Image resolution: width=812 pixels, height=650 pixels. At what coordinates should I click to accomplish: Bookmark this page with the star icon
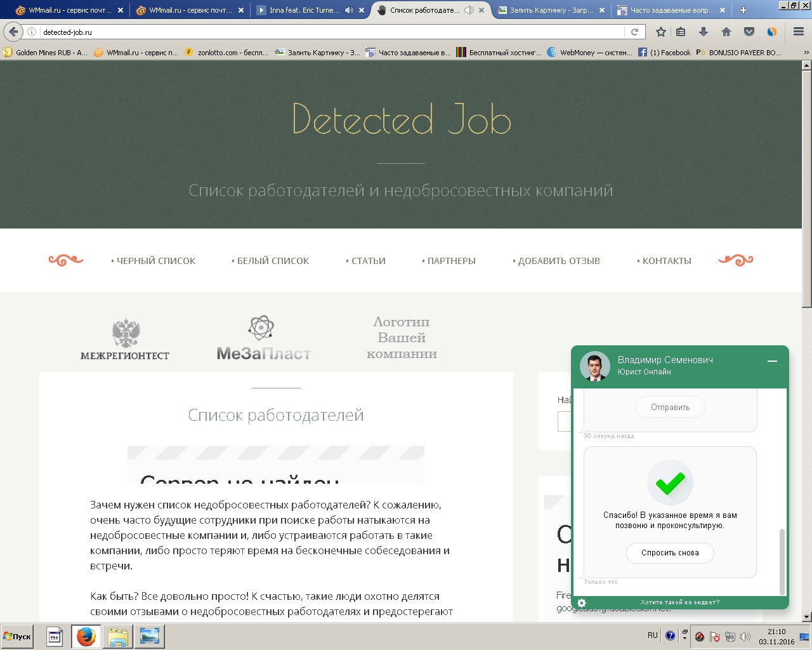coord(661,32)
